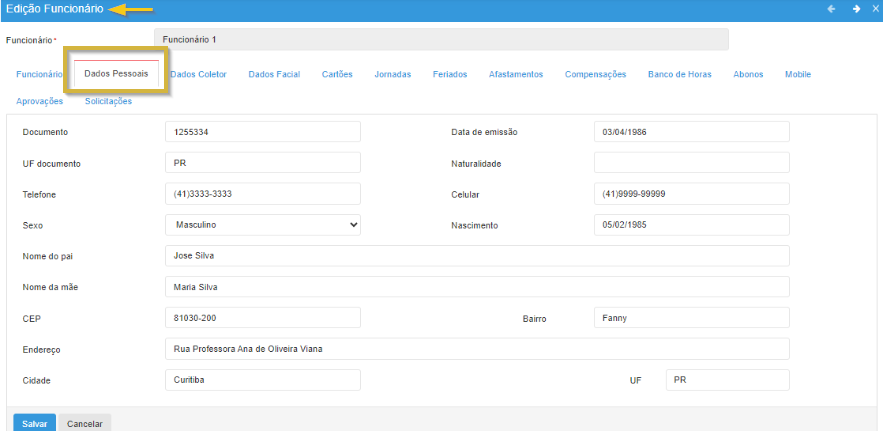Open the Solicitações tab

click(x=108, y=101)
